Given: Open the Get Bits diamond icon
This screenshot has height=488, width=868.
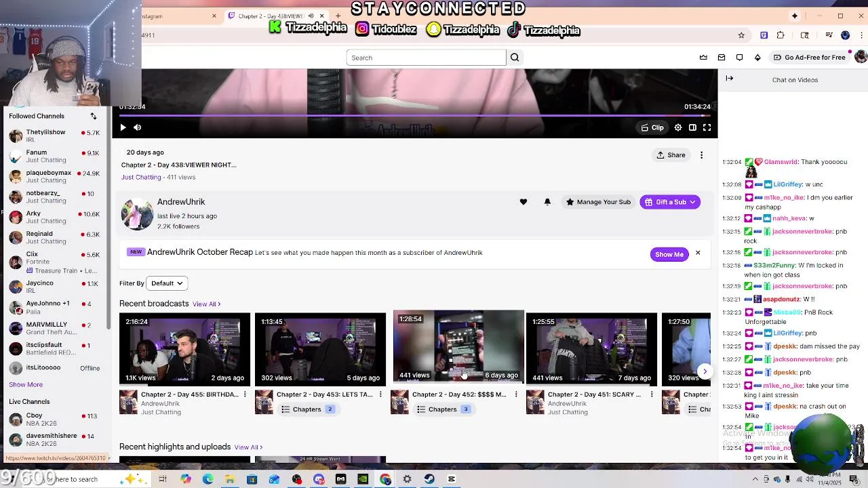Looking at the screenshot, I should tap(757, 58).
